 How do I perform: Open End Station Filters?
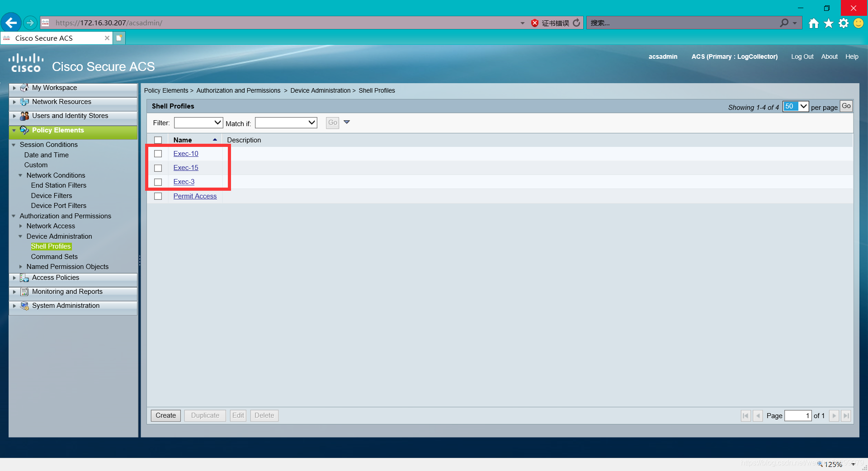[x=59, y=185]
